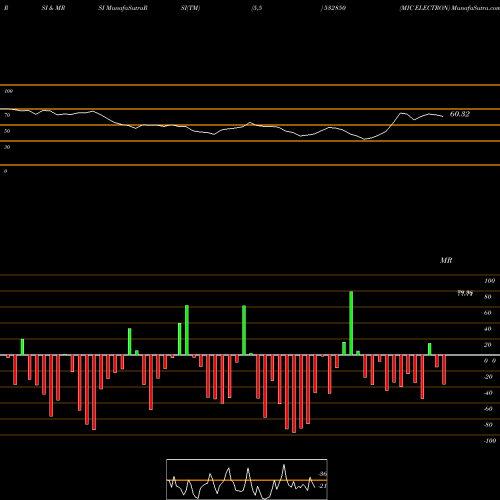Click the overlapping MR value near 80 line
Screen dimensions: 500x500
(x=465, y=293)
